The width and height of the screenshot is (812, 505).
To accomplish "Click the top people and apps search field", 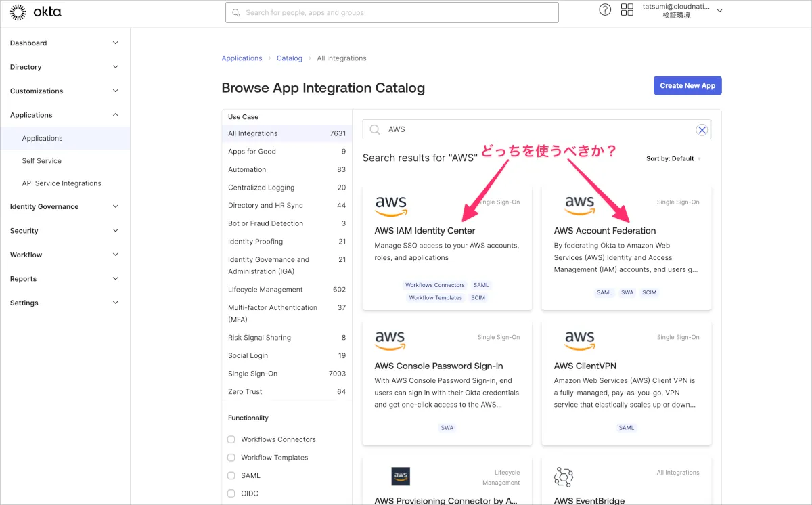I will pyautogui.click(x=392, y=13).
